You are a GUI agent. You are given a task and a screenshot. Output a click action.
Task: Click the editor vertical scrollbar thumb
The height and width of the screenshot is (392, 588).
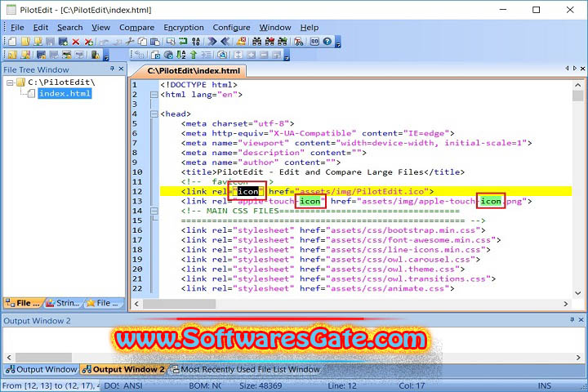tap(578, 96)
